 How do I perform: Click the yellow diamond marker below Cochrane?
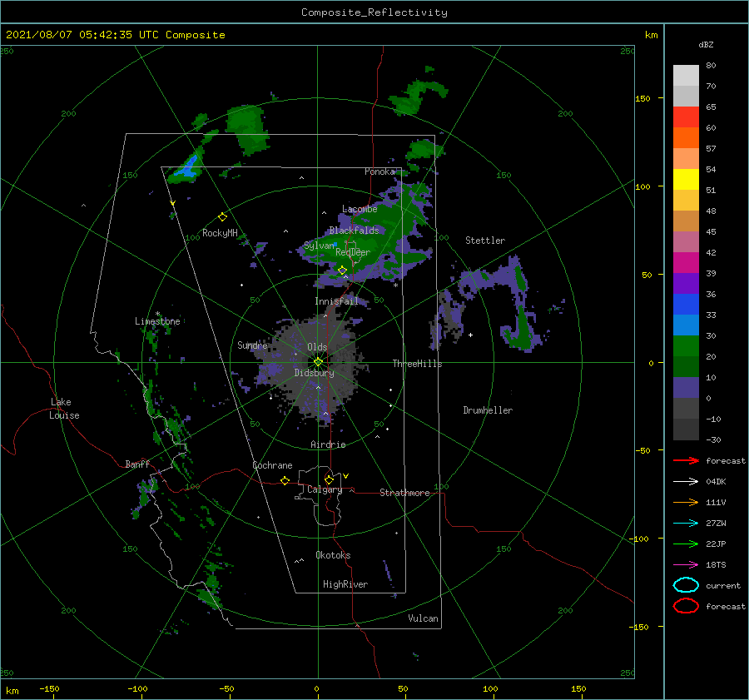(285, 480)
